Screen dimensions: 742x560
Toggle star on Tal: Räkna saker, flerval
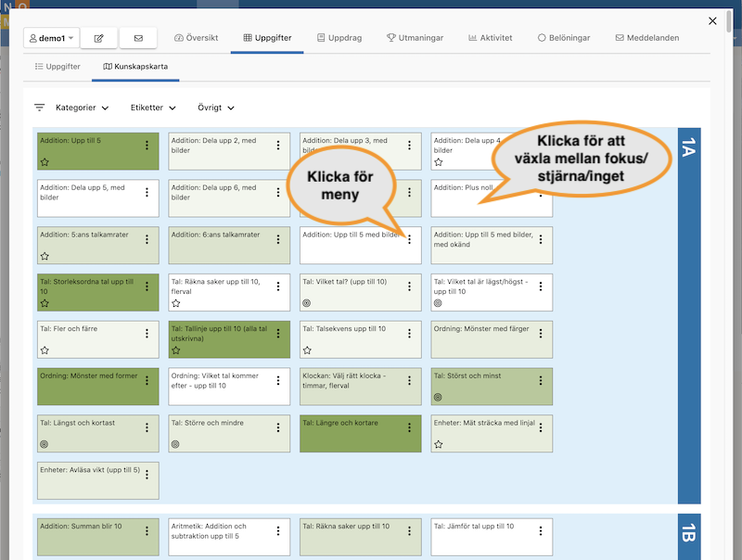point(175,303)
